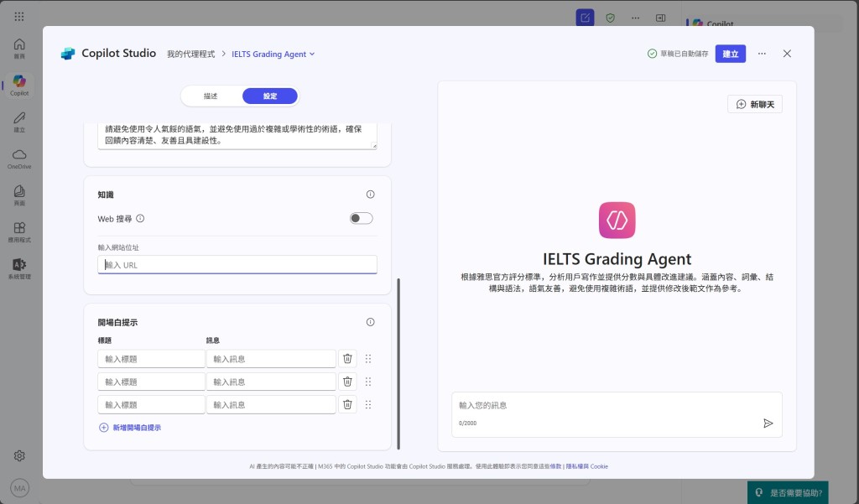Open the ellipsis menu in the background header

(636, 18)
